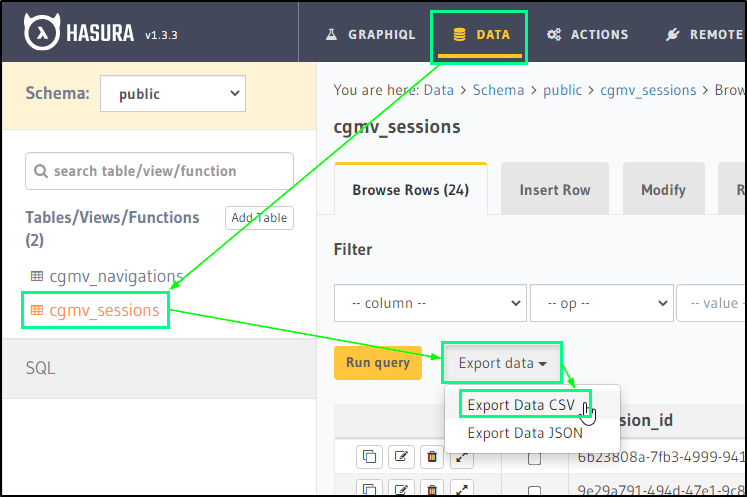Viewport: 747px width, 497px height.
Task: Focus the filter value input field
Action: [x=711, y=303]
